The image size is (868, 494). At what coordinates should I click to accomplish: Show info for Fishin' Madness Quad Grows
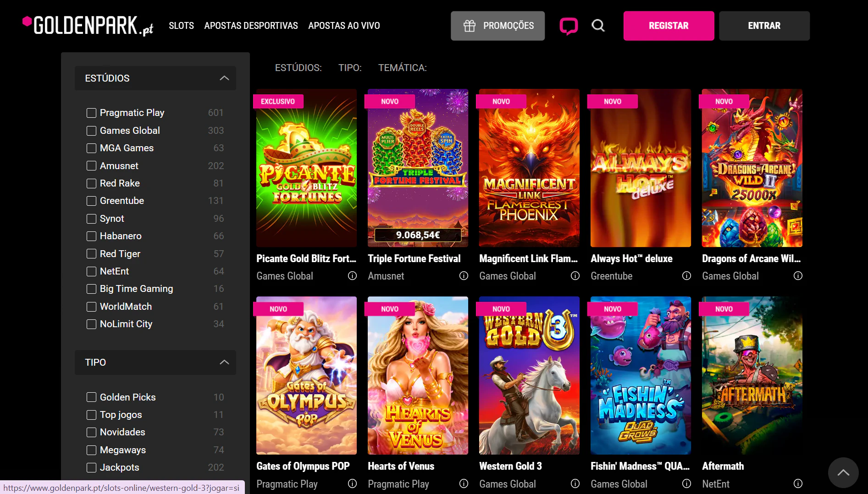point(686,483)
